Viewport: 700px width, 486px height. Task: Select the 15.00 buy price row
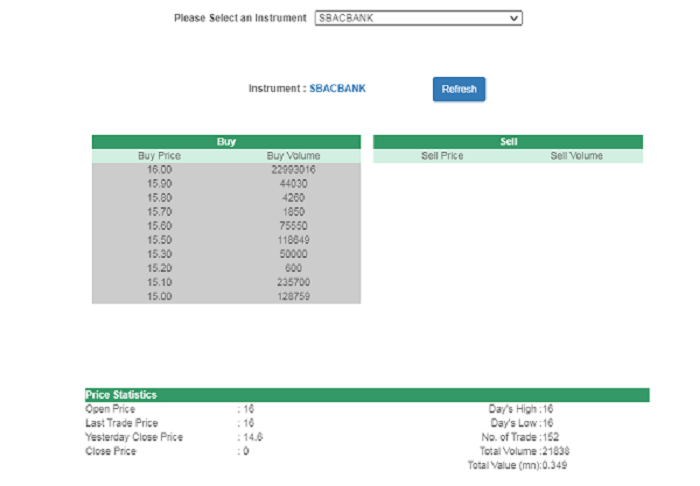click(160, 297)
